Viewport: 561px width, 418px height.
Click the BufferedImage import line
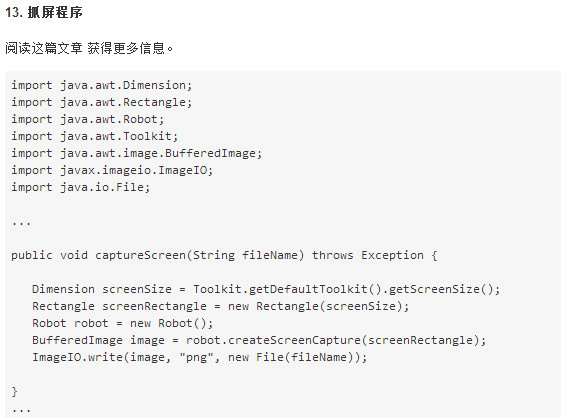tap(137, 153)
